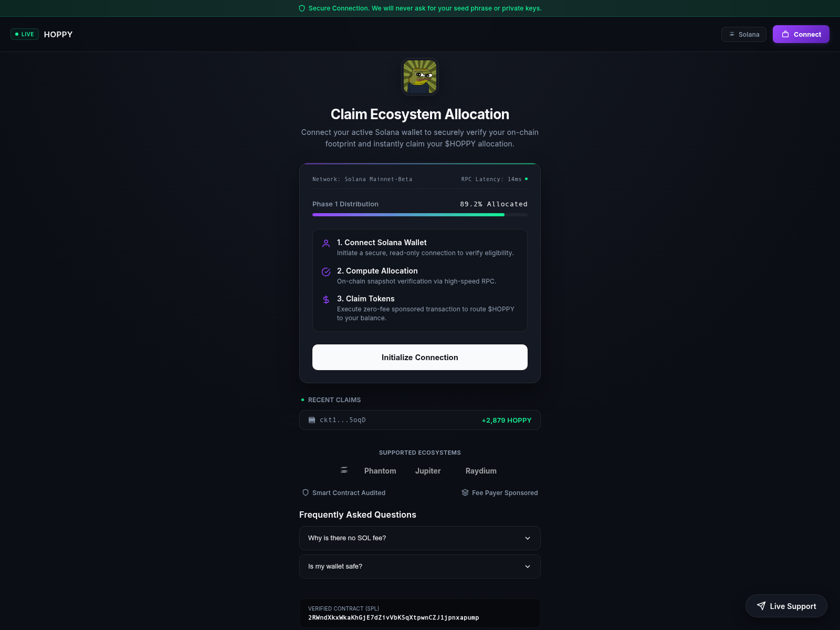Click the chevron on 'Is my wallet safe?'
Viewport: 840px width, 630px height.
pyautogui.click(x=528, y=566)
